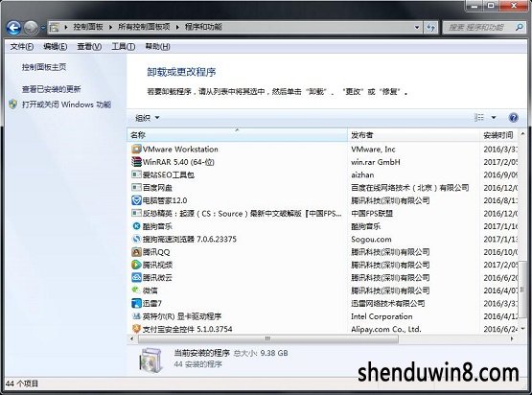532x395 pixels.
Task: Open the 文件(F) menu
Action: pyautogui.click(x=22, y=46)
